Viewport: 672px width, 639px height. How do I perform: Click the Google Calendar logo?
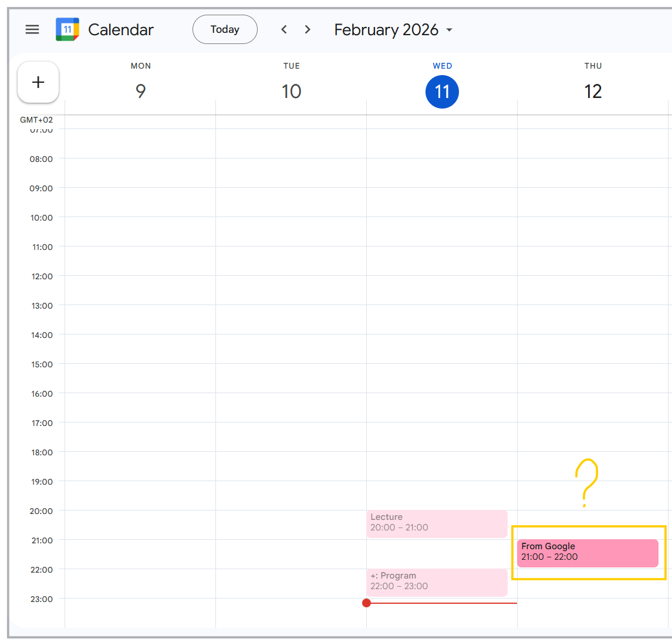coord(67,29)
